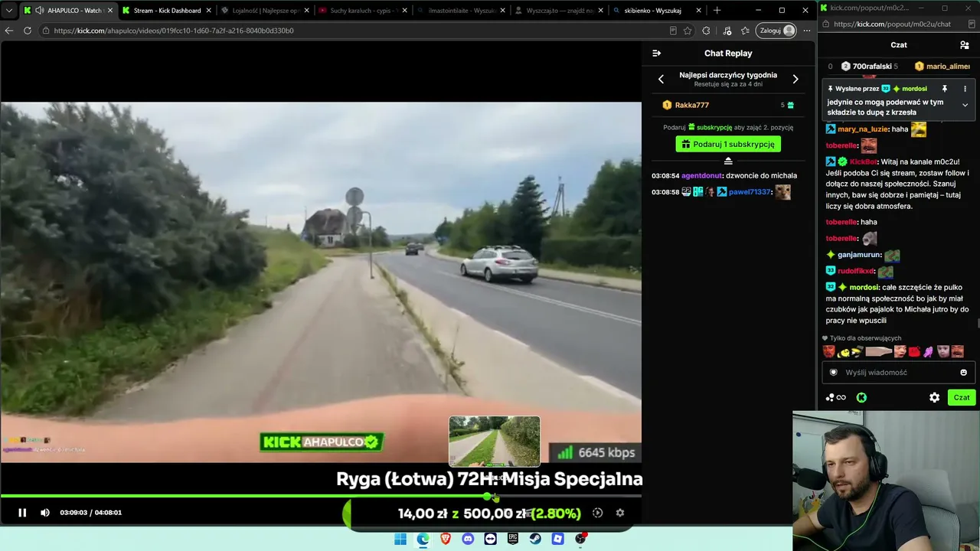Collapse the Chat Replay panel
980x551 pixels.
coord(656,53)
